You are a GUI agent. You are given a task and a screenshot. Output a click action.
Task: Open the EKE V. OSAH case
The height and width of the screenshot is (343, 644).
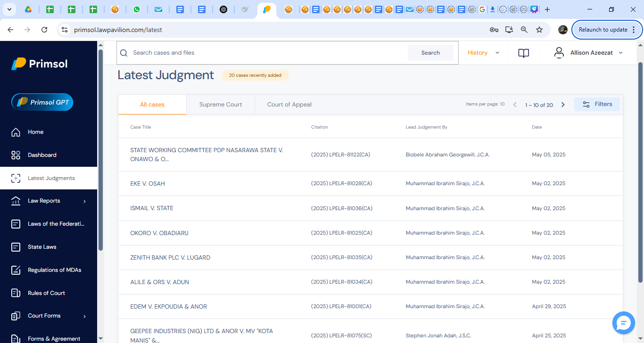148,184
